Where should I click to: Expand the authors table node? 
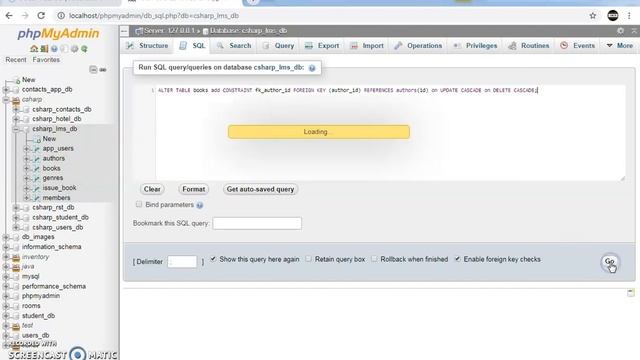click(x=27, y=158)
